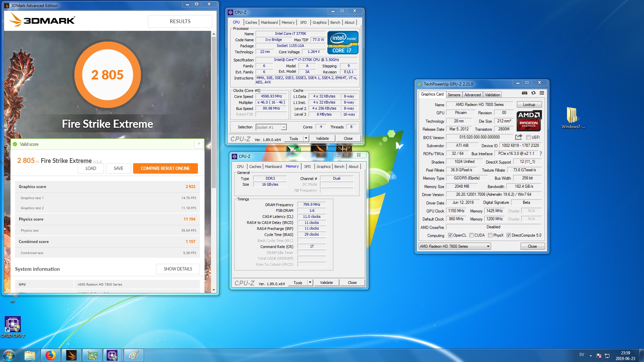Click the GPU-Z title bar icon
The height and width of the screenshot is (362, 644).
pos(420,84)
